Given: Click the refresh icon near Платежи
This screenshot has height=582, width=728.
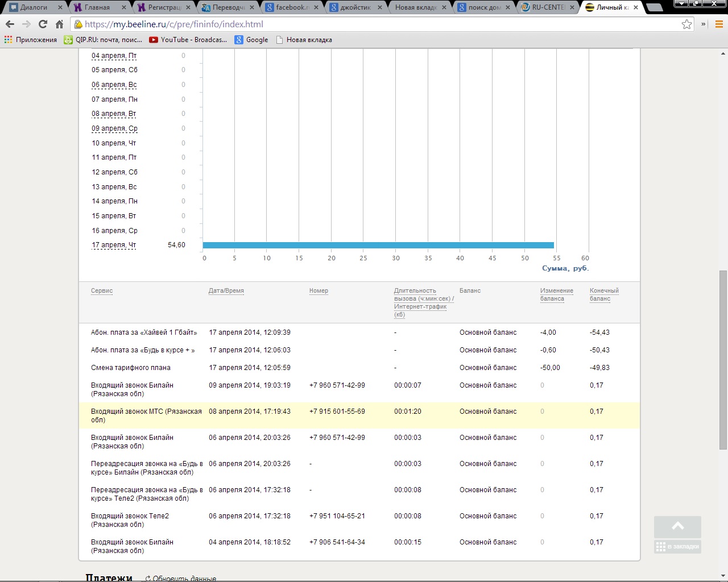Looking at the screenshot, I should (x=148, y=579).
